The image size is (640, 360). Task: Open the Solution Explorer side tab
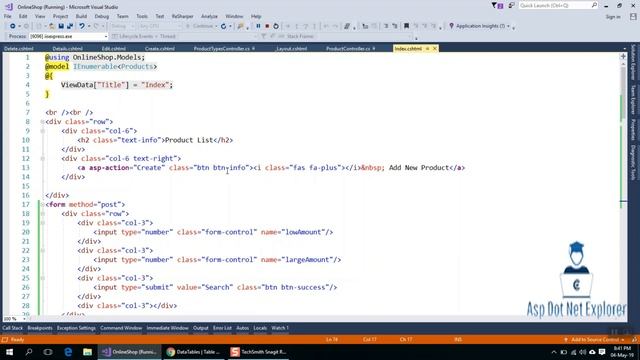(x=633, y=62)
